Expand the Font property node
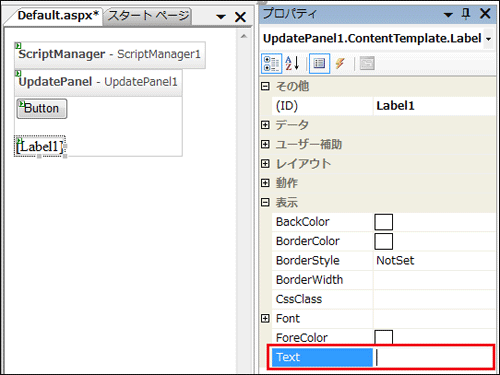The width and height of the screenshot is (500, 375). pyautogui.click(x=265, y=318)
